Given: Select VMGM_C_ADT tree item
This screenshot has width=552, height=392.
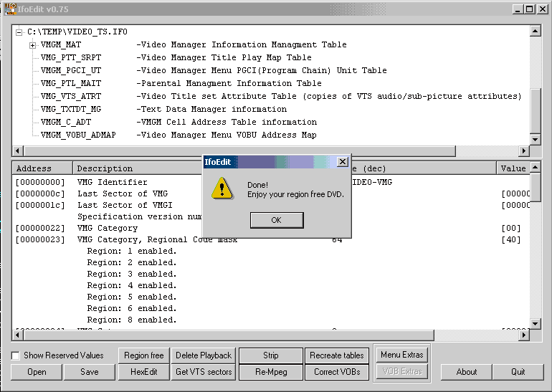Looking at the screenshot, I should coord(66,122).
